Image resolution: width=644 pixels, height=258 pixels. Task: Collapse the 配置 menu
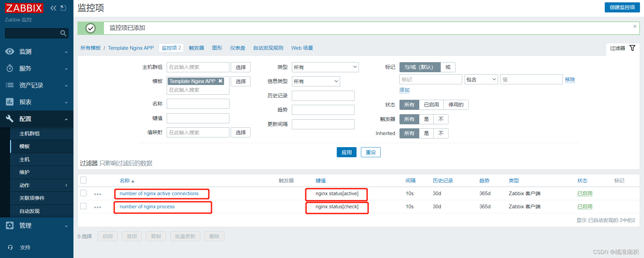66,119
